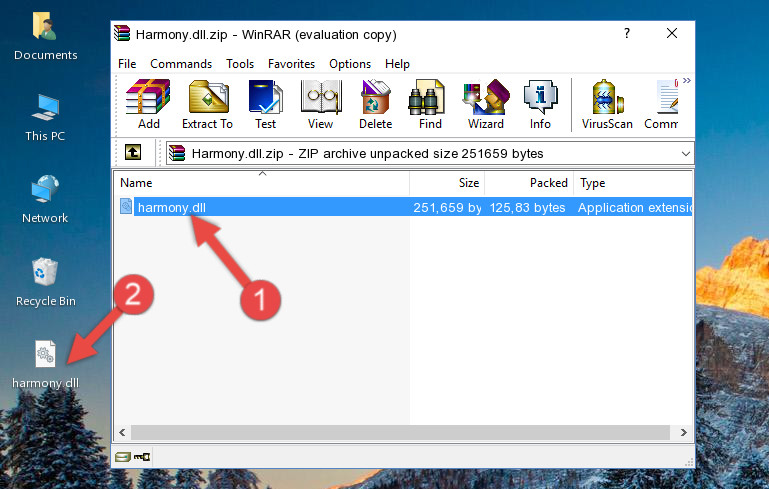The height and width of the screenshot is (489, 769).
Task: Sort files by Packed column
Action: pyautogui.click(x=529, y=183)
